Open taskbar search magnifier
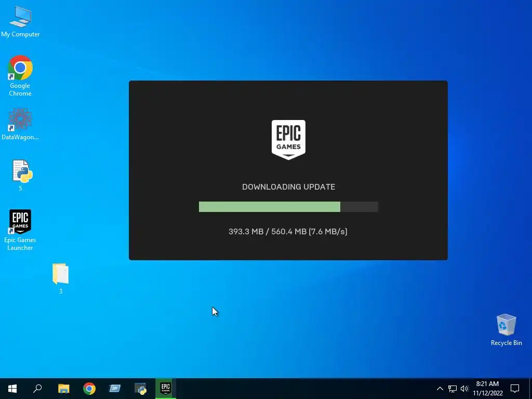Viewport: 532px width, 399px height. pyautogui.click(x=37, y=389)
